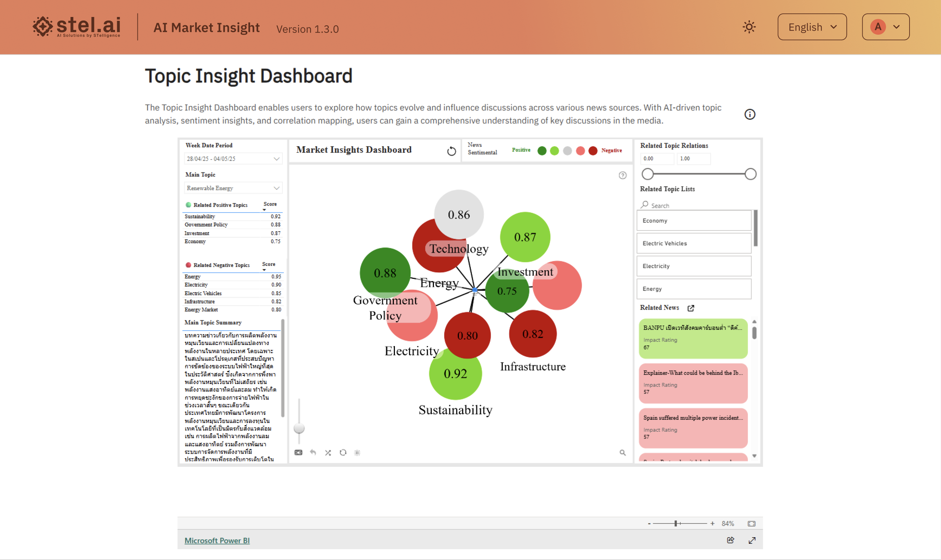Open the Related News external link icon
941x560 pixels.
pyautogui.click(x=691, y=308)
